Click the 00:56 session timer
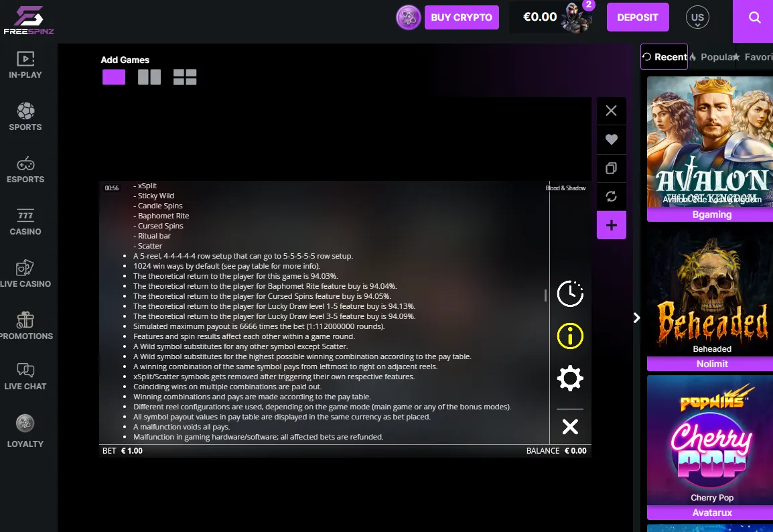Screen dimensions: 773x532 click(112, 188)
